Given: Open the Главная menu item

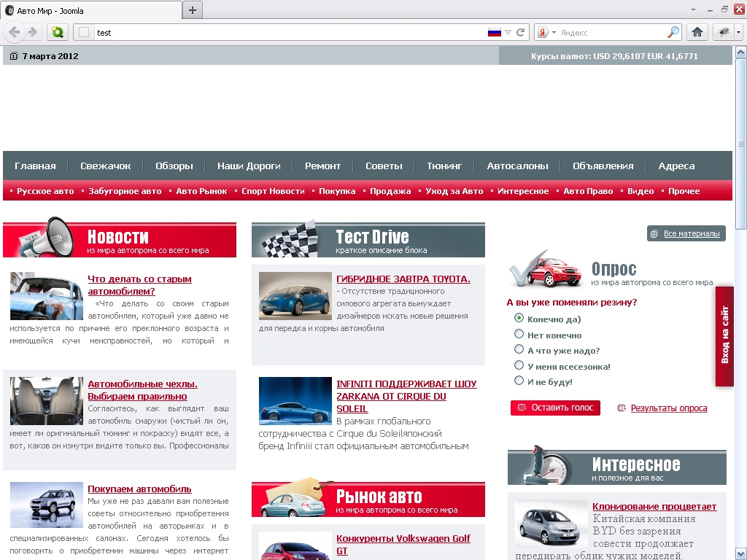Looking at the screenshot, I should (x=35, y=166).
